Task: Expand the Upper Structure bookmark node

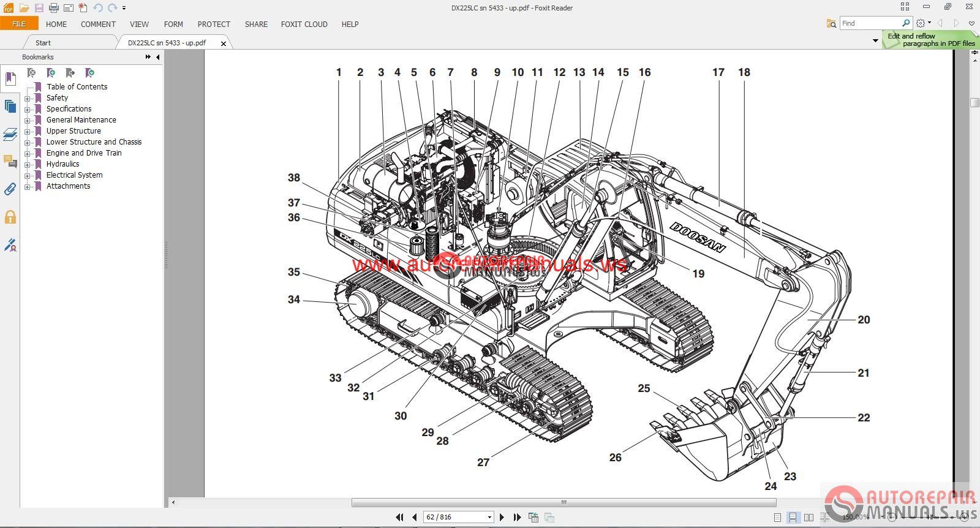Action: point(27,132)
